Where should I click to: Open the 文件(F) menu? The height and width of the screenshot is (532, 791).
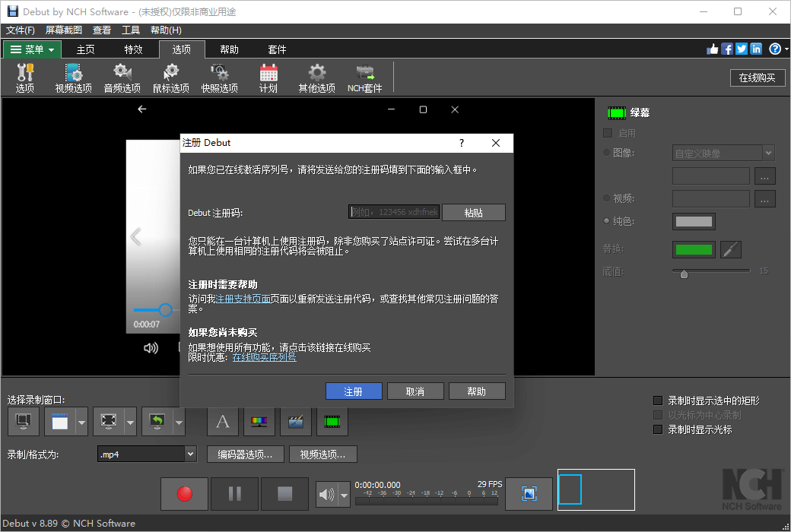pos(21,30)
